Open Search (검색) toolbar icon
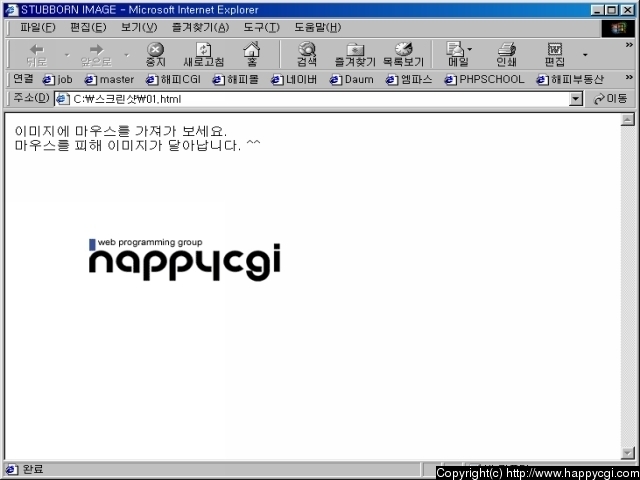Screen dimensions: 640x480 (307, 54)
